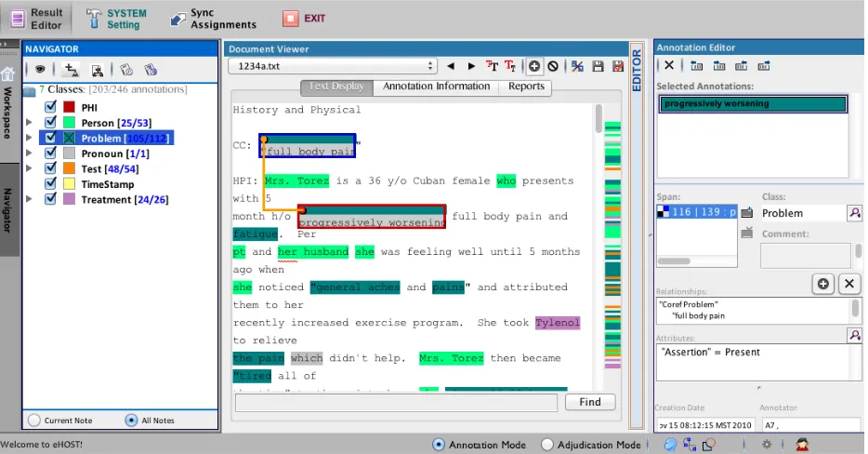Add relationship with plus button
Image resolution: width=868 pixels, height=454 pixels.
[x=823, y=284]
